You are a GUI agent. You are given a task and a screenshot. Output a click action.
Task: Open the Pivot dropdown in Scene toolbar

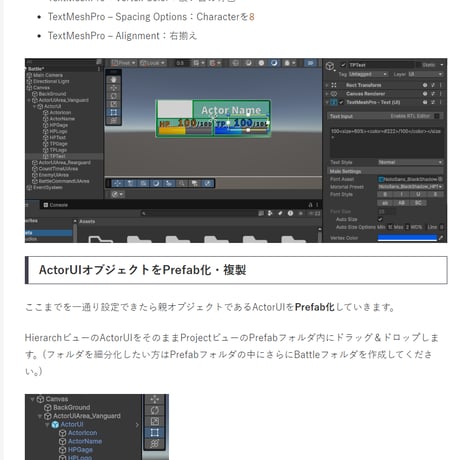pos(123,63)
